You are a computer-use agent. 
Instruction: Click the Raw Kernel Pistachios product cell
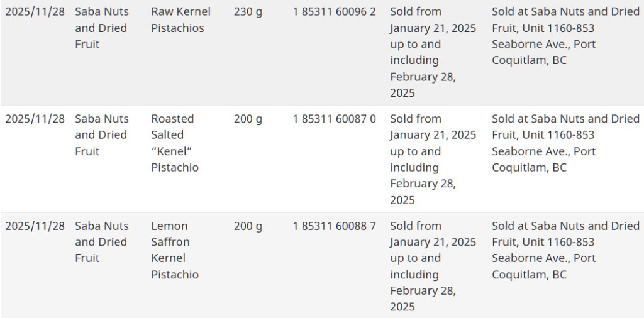[x=180, y=19]
